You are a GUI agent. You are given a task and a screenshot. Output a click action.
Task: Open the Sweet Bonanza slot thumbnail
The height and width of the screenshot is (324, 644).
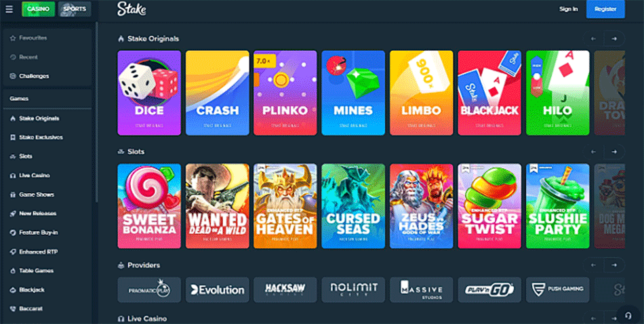pyautogui.click(x=149, y=206)
